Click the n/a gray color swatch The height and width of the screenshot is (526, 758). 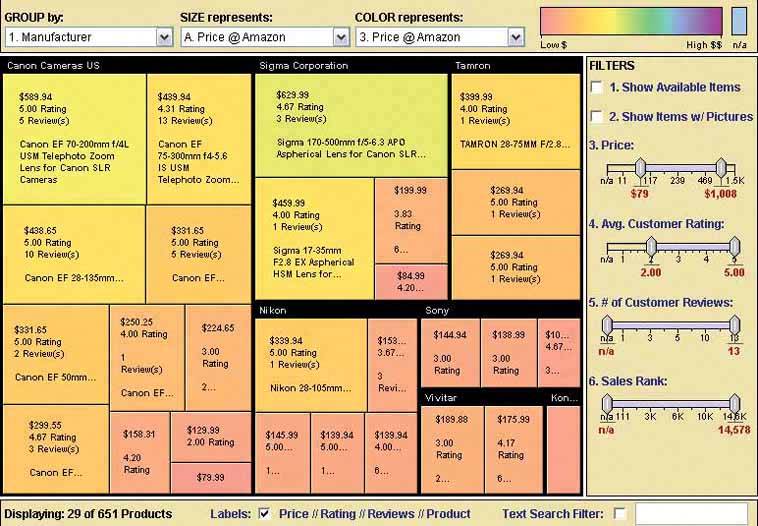[x=739, y=22]
